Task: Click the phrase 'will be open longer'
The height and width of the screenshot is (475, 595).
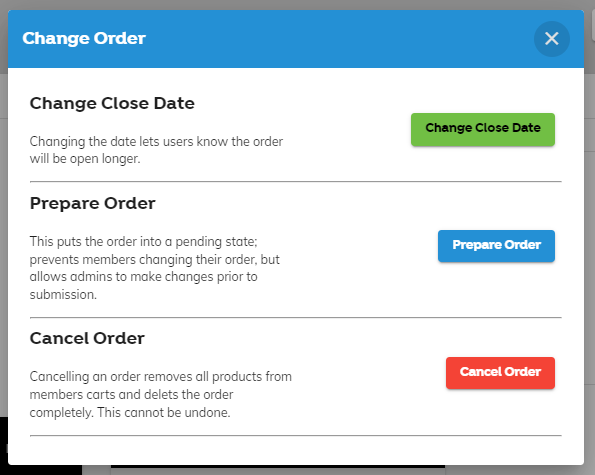Action: [85, 159]
